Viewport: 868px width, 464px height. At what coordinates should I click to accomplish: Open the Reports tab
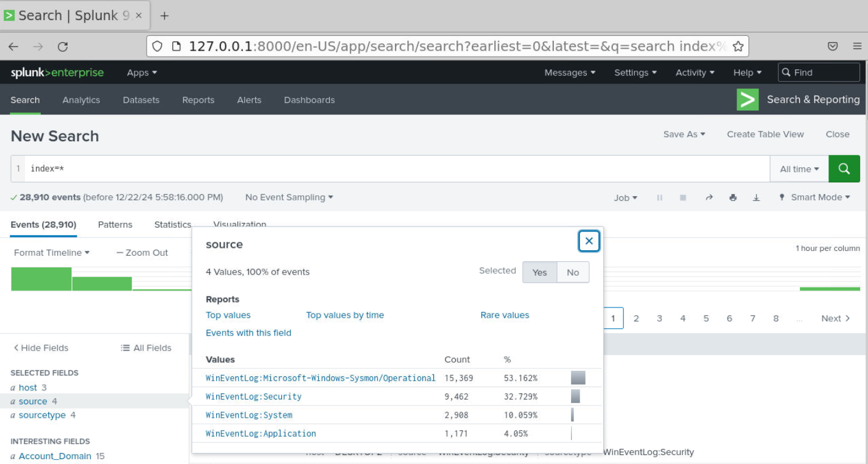[x=198, y=100]
